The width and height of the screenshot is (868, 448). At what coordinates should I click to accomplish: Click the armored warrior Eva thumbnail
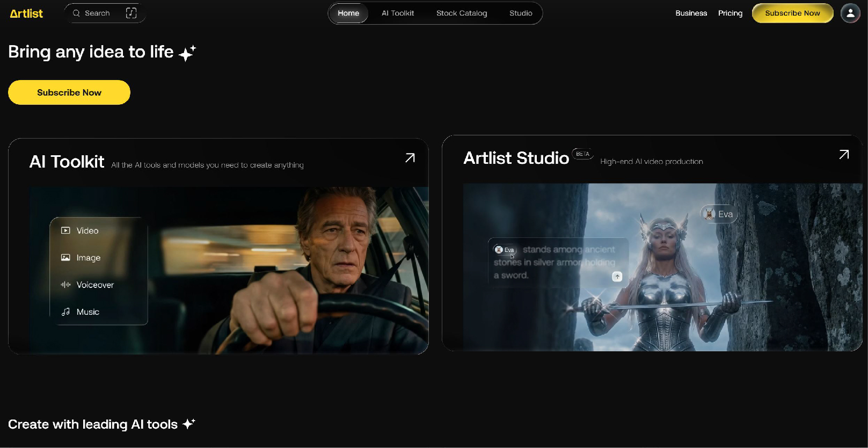point(663,267)
